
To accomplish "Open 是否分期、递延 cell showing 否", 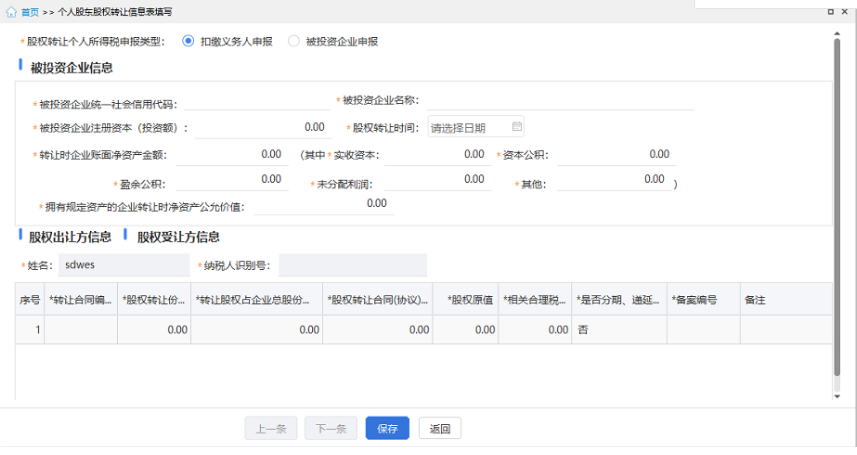I will point(620,329).
